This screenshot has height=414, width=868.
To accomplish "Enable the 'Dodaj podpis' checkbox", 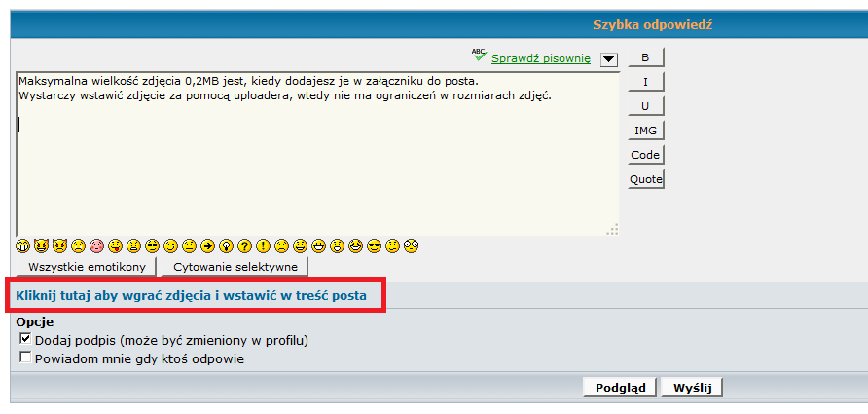I will [x=25, y=339].
